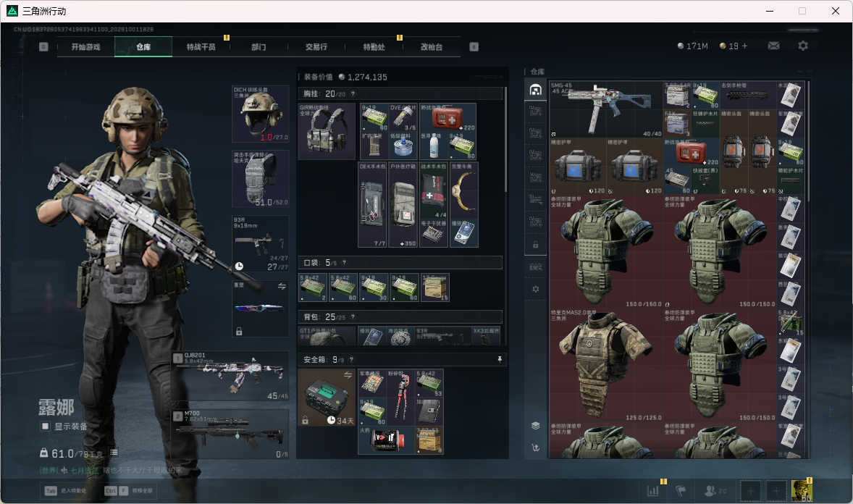This screenshot has height=504, width=853.
Task: Open settings gear in top bar
Action: point(803,46)
